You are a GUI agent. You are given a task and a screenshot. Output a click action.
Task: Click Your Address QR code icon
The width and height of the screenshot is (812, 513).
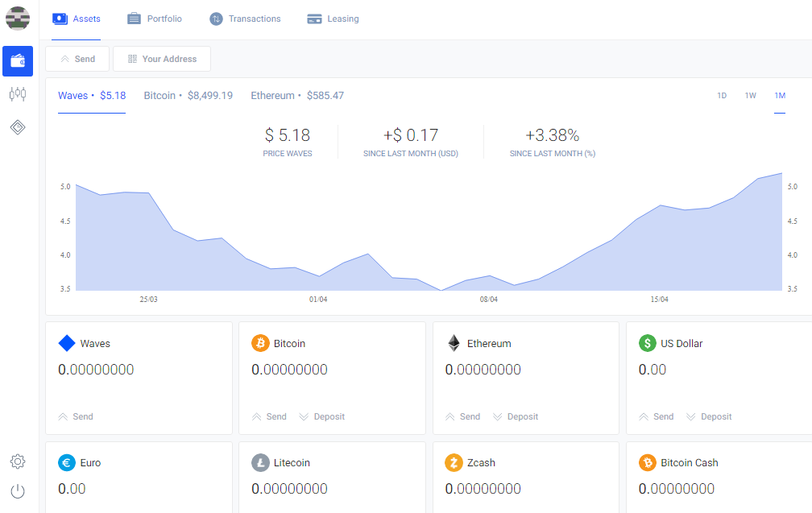tap(133, 59)
